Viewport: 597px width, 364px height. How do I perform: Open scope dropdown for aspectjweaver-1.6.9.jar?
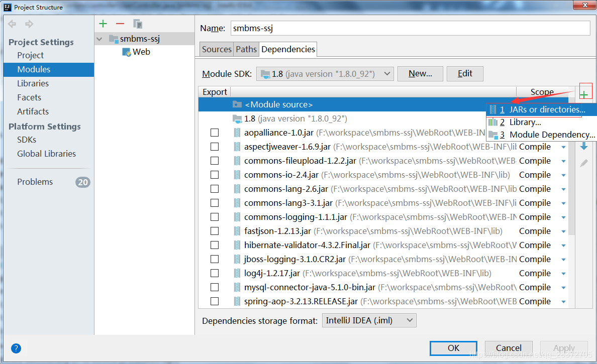tap(563, 147)
